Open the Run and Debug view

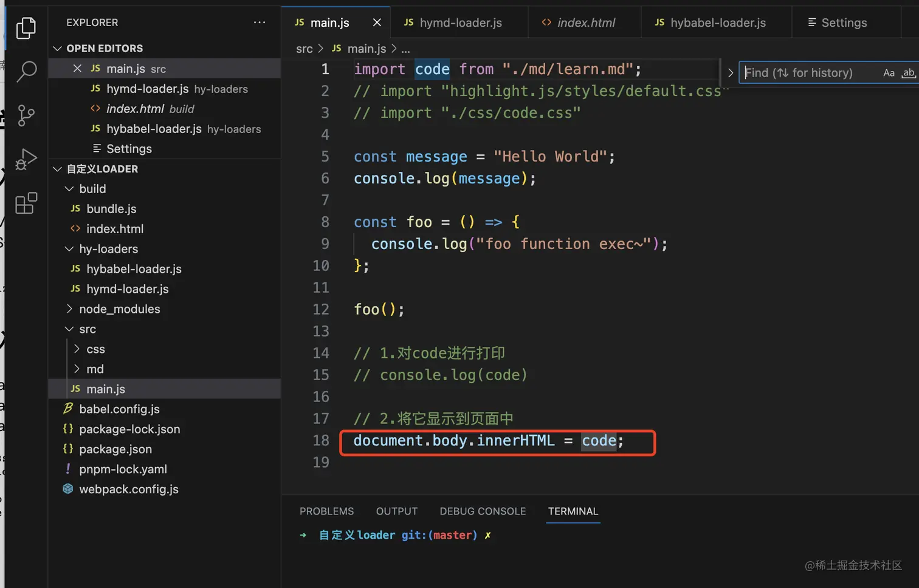(x=26, y=159)
